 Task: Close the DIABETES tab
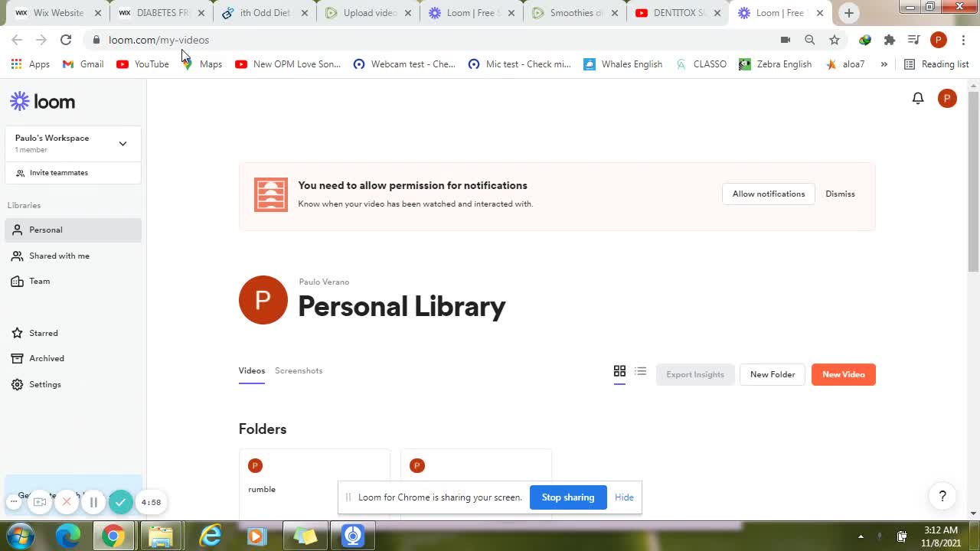(x=201, y=13)
